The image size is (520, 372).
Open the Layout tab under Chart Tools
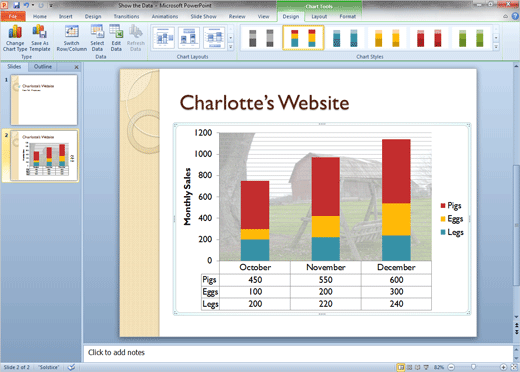pos(319,16)
